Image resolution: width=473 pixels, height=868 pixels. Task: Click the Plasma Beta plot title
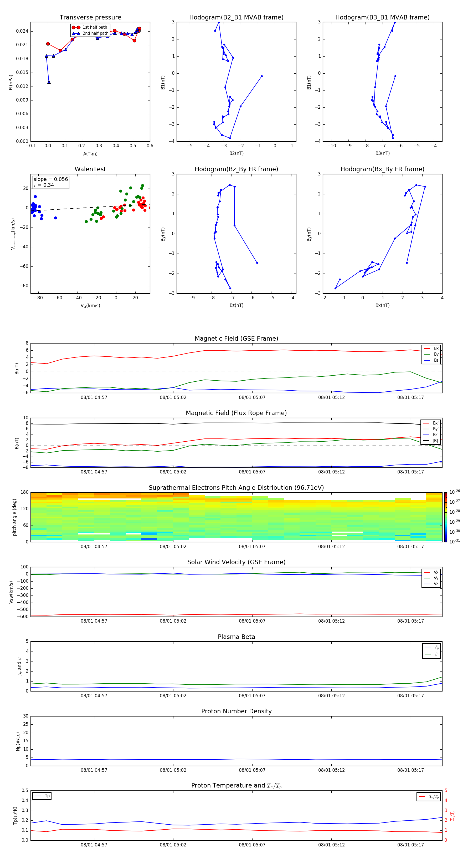point(236,637)
